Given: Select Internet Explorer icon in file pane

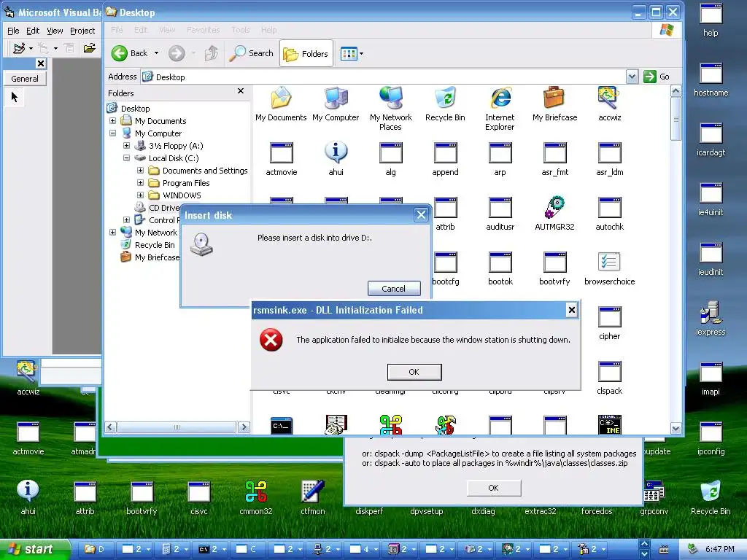Looking at the screenshot, I should pos(500,109).
